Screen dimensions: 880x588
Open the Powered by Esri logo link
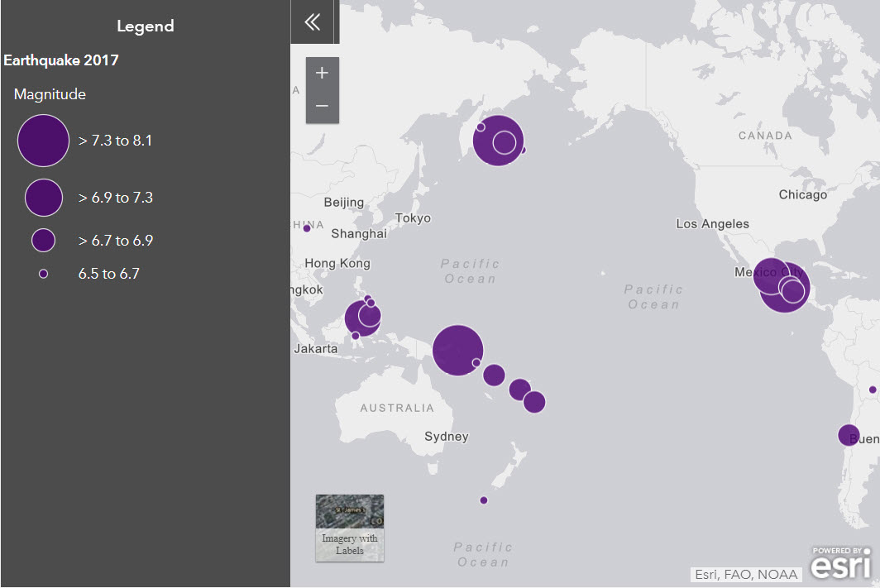coord(840,563)
